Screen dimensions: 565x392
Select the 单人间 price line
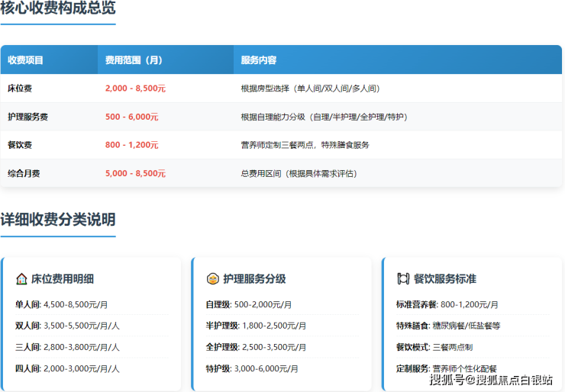tap(66, 304)
